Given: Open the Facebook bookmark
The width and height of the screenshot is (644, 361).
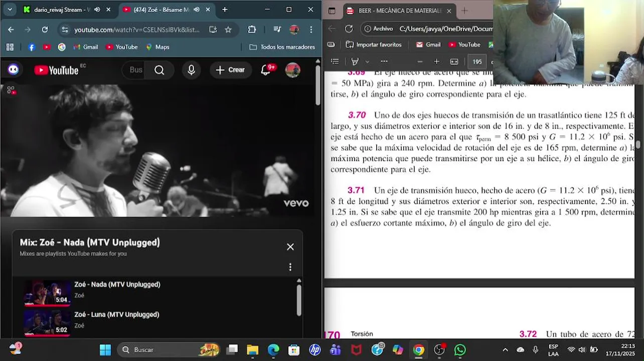Looking at the screenshot, I should pyautogui.click(x=32, y=47).
